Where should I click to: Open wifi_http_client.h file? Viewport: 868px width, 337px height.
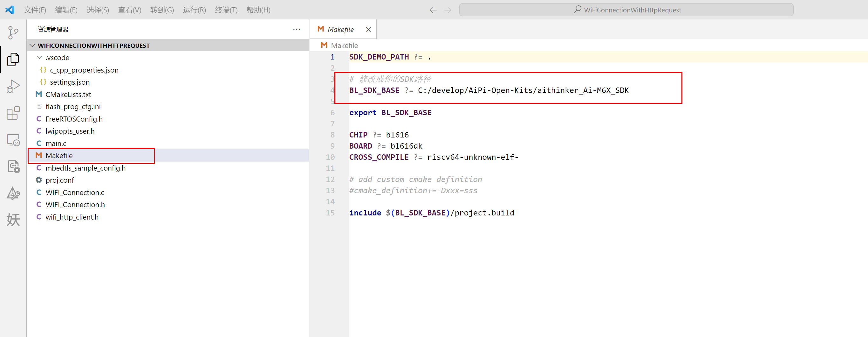[x=168, y=217]
